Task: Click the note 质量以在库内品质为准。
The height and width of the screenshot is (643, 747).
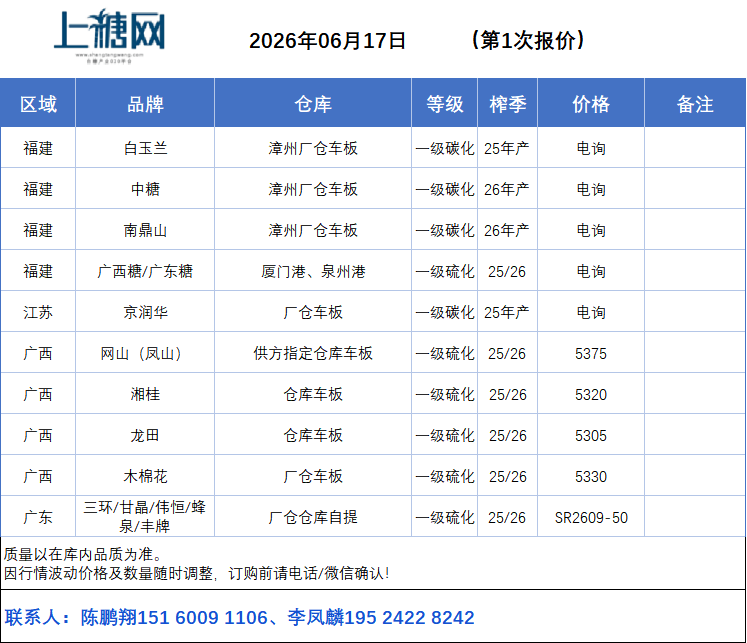Action: coord(85,554)
